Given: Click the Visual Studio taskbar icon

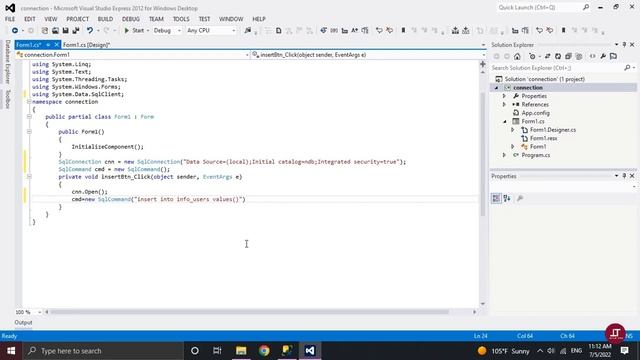Looking at the screenshot, I should (x=310, y=351).
